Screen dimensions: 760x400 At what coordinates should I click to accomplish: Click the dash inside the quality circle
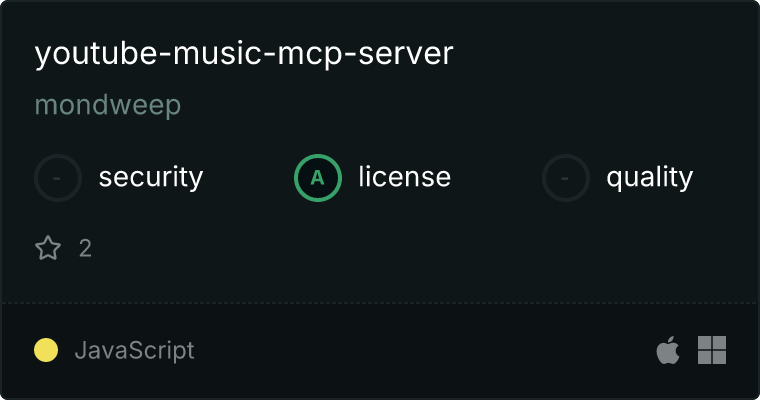click(565, 178)
